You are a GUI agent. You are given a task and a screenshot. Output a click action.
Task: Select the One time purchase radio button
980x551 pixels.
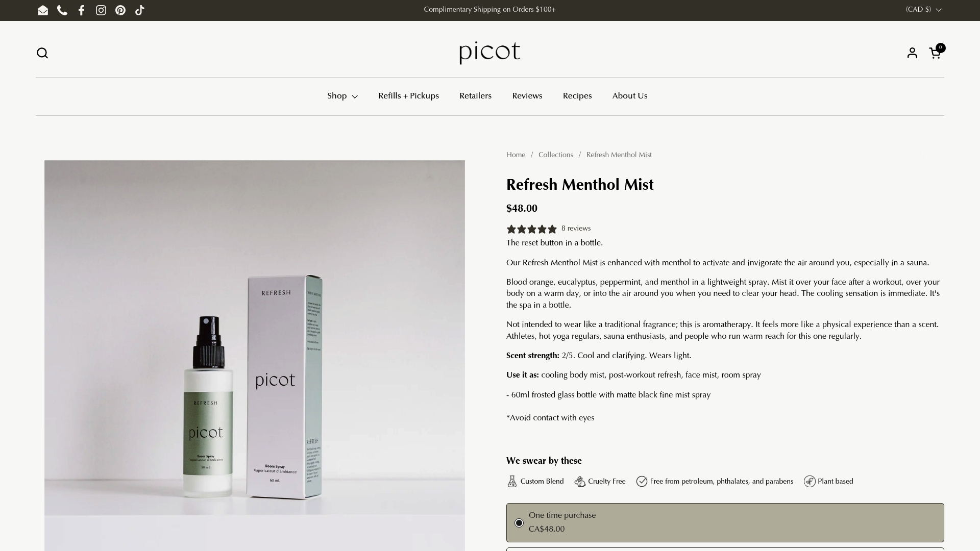click(519, 523)
